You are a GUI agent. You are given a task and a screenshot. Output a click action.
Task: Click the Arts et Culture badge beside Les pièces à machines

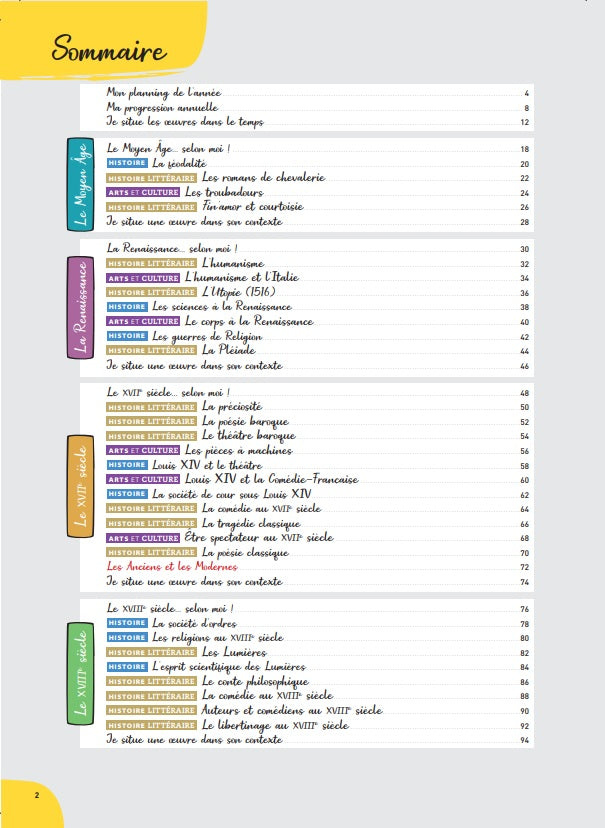[144, 451]
